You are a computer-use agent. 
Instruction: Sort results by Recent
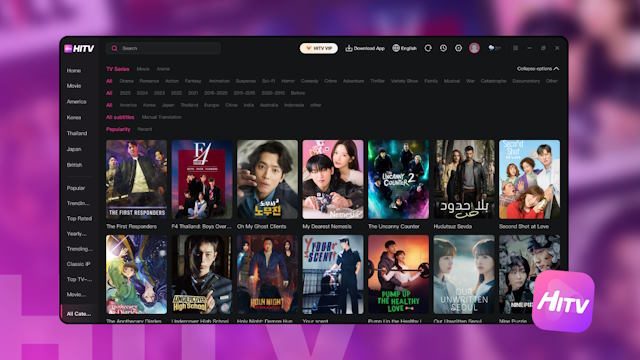pyautogui.click(x=144, y=129)
